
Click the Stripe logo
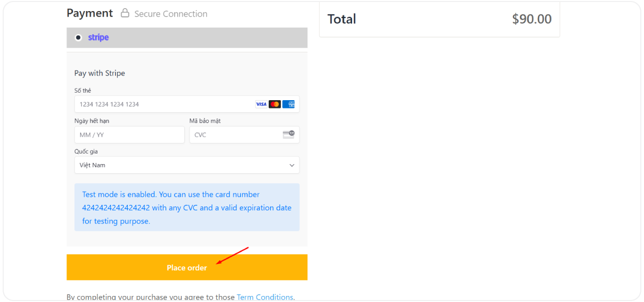(98, 37)
